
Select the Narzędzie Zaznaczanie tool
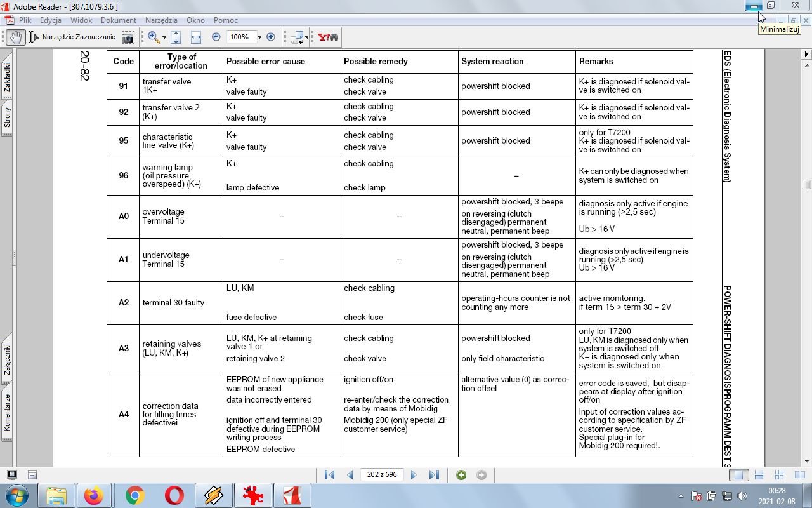(x=73, y=37)
